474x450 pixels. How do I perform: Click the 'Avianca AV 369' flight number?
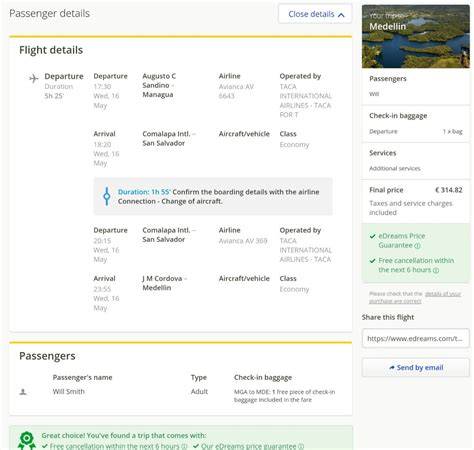pyautogui.click(x=243, y=241)
